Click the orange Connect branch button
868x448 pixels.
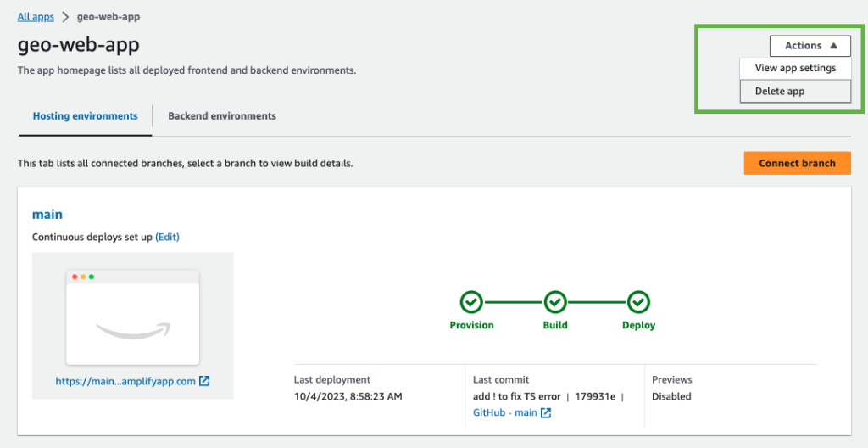click(797, 163)
